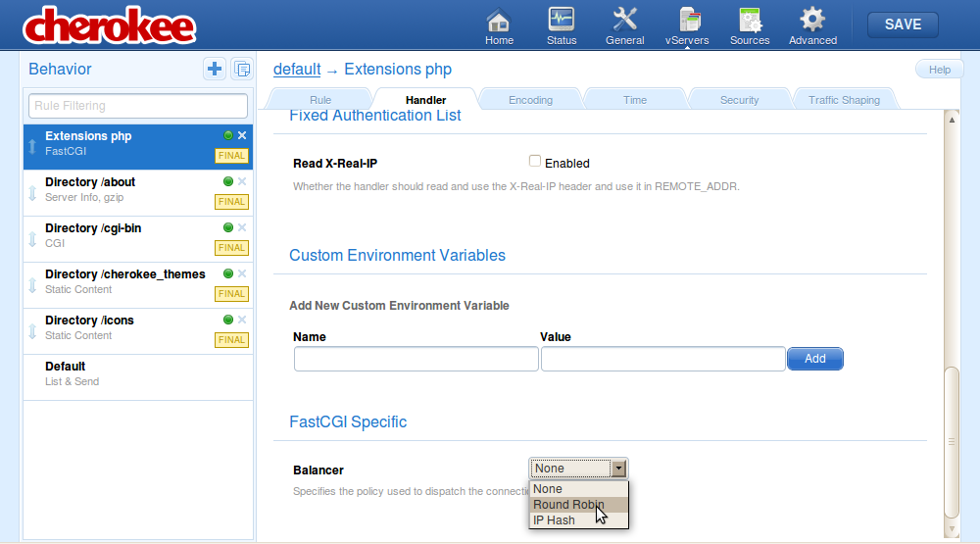The image size is (980, 544).
Task: Open the Home section icon
Action: 499,26
